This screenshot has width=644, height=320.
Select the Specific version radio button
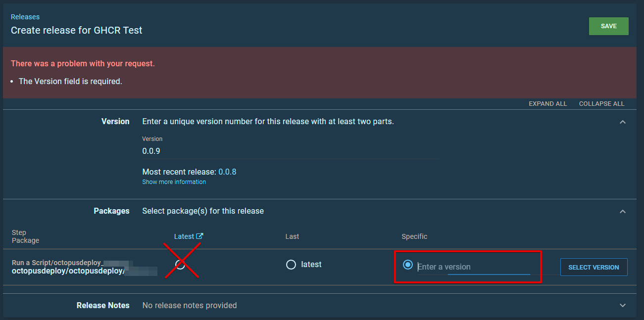pyautogui.click(x=407, y=265)
